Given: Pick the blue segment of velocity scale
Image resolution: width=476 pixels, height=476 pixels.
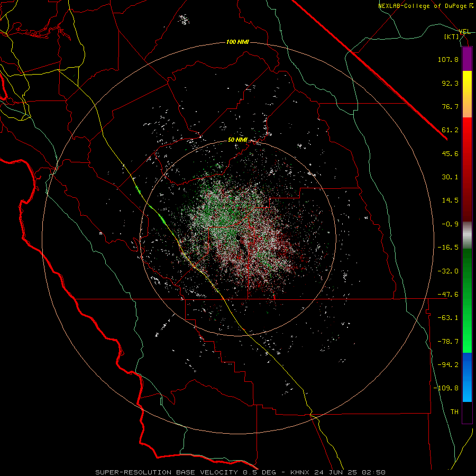Looking at the screenshot, I should point(467,377).
